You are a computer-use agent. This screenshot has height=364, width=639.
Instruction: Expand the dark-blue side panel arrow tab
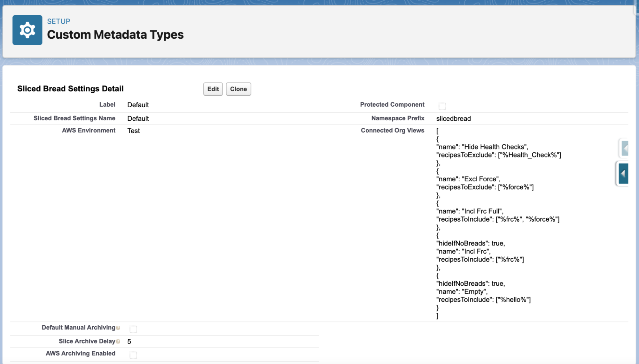pyautogui.click(x=623, y=174)
